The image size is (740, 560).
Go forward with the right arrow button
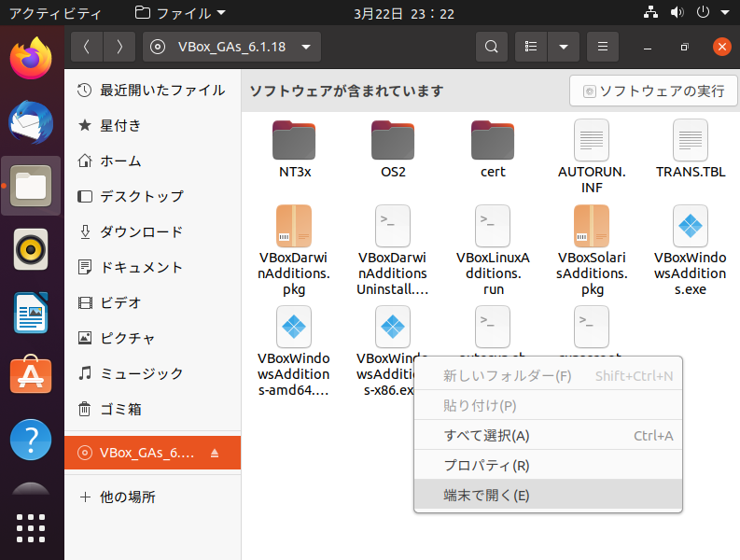coord(119,47)
